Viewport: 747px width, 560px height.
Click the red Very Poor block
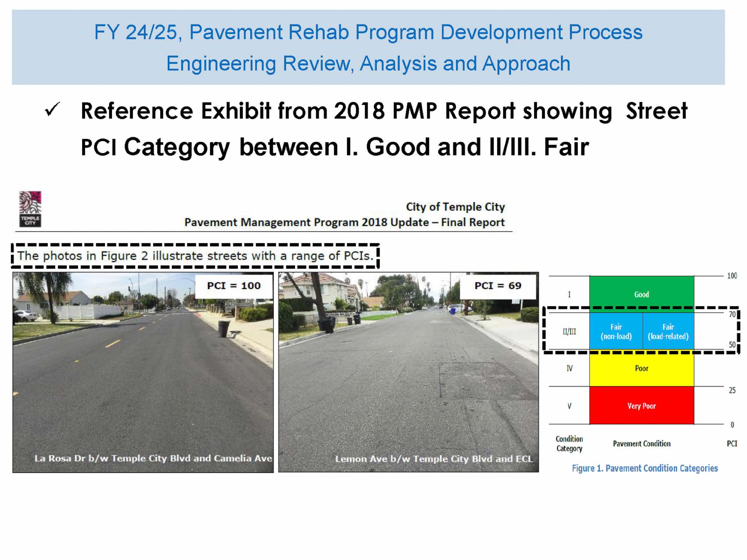pos(641,406)
